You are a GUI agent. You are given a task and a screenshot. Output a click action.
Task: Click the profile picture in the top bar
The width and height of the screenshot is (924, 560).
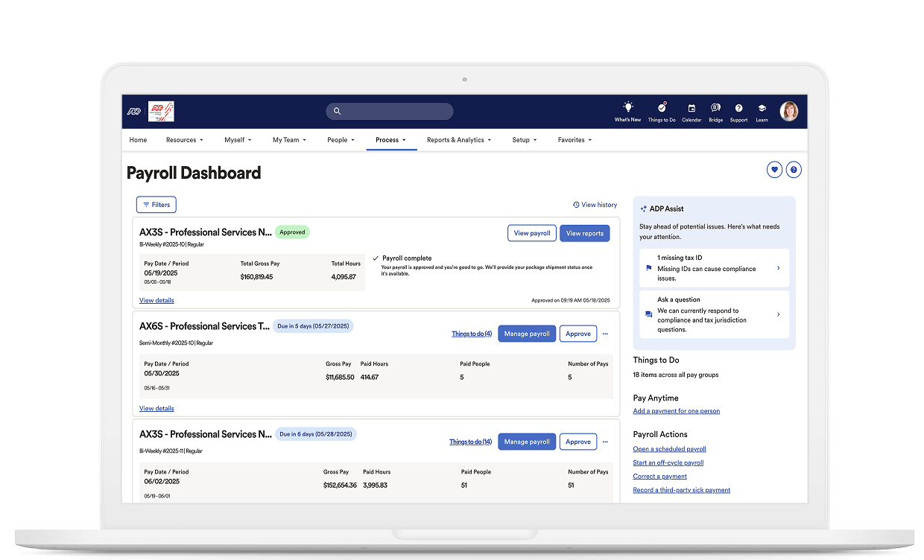click(x=789, y=110)
